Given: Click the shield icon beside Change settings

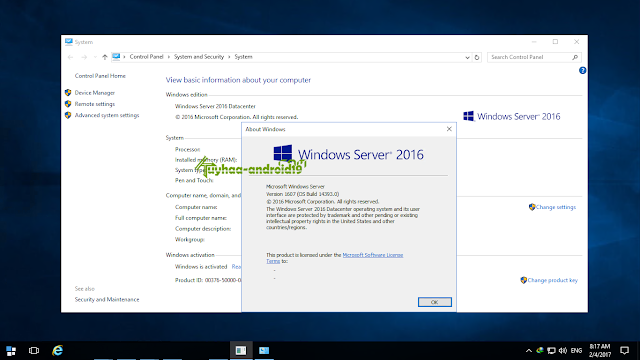Looking at the screenshot, I should (x=532, y=207).
